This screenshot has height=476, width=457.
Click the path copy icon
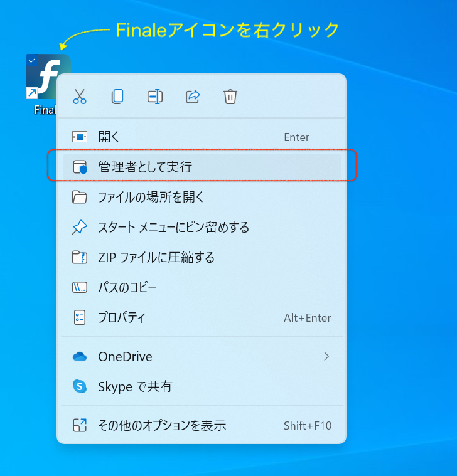tap(80, 287)
